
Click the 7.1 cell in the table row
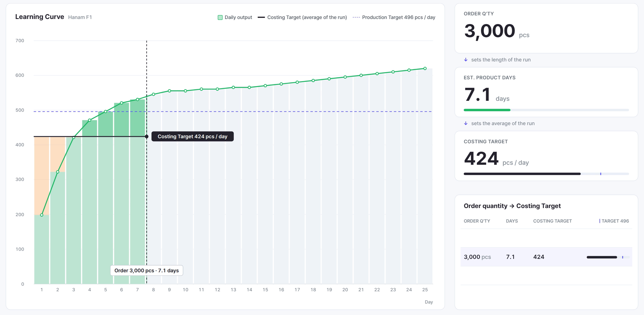(x=510, y=257)
